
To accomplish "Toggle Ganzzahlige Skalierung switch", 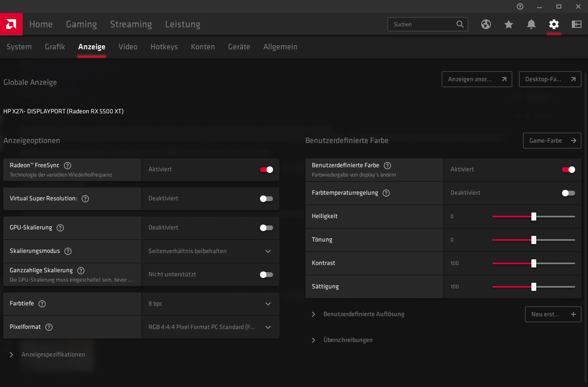I will 267,275.
